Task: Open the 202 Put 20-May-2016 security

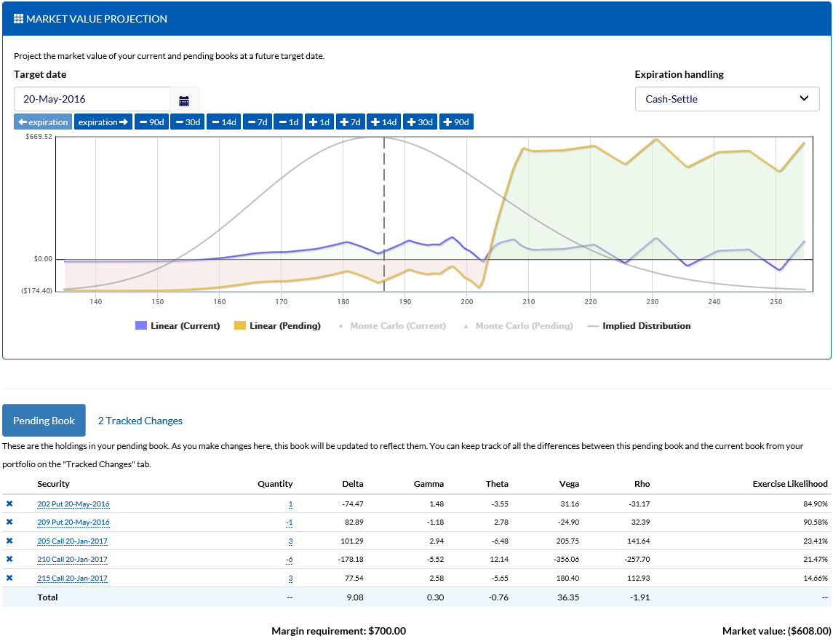Action: (73, 504)
